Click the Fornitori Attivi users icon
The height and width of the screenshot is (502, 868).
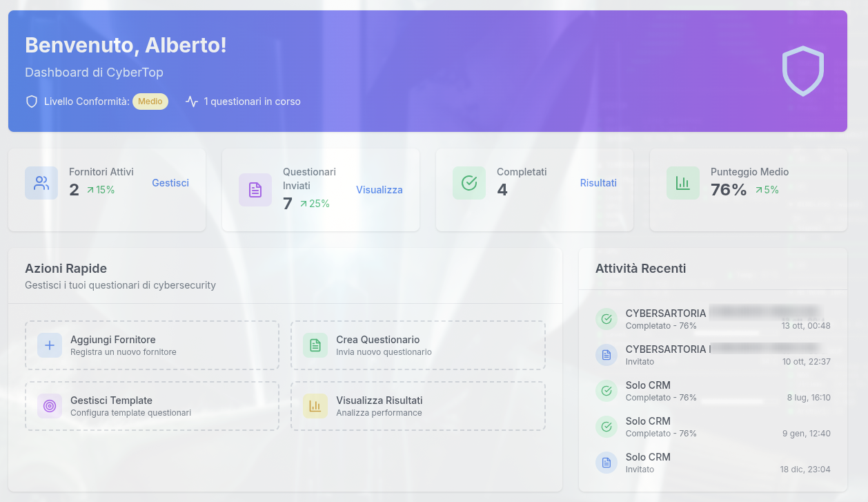tap(41, 183)
